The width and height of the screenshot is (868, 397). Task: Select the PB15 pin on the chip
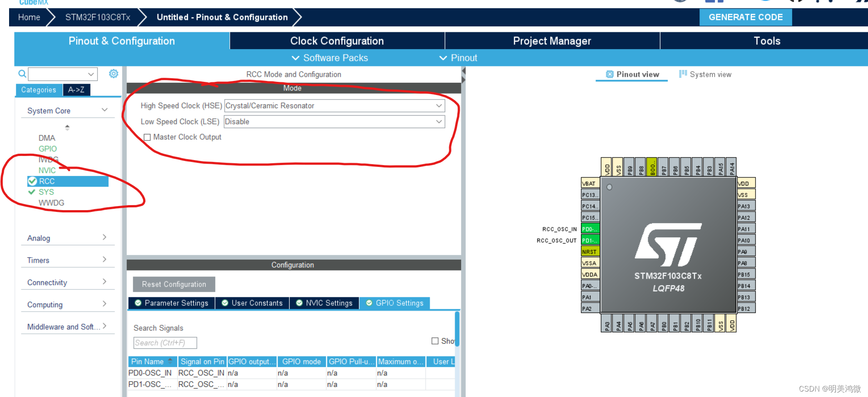point(746,274)
